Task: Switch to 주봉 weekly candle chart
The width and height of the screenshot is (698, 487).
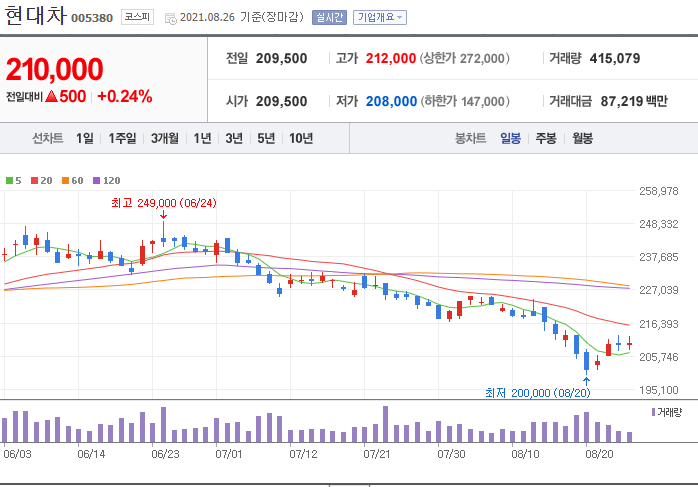Action: pyautogui.click(x=546, y=138)
